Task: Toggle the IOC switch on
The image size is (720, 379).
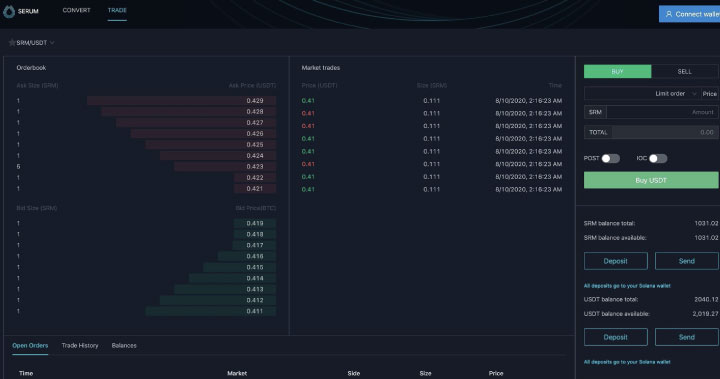Action: (658, 158)
